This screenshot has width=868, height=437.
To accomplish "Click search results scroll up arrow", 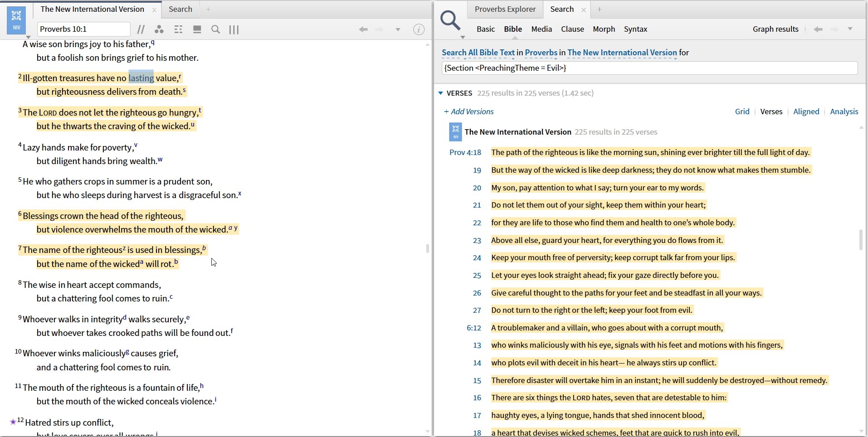I will click(x=861, y=127).
